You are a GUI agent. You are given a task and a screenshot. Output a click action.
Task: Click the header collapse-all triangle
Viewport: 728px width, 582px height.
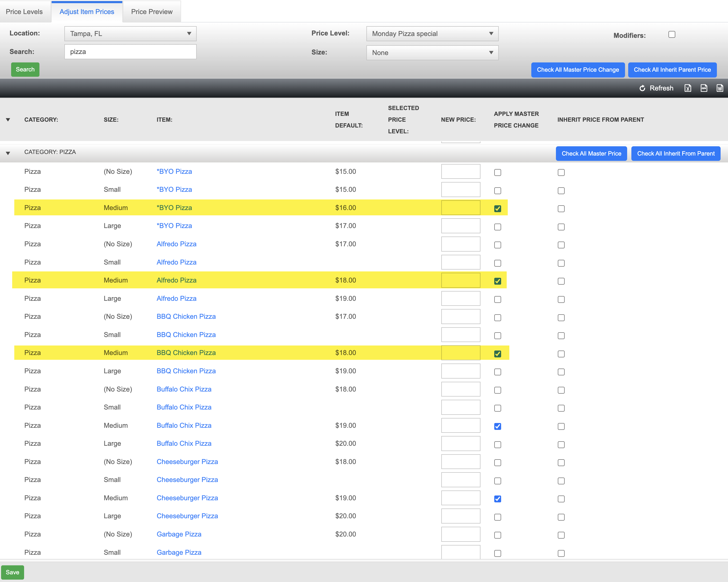click(8, 120)
